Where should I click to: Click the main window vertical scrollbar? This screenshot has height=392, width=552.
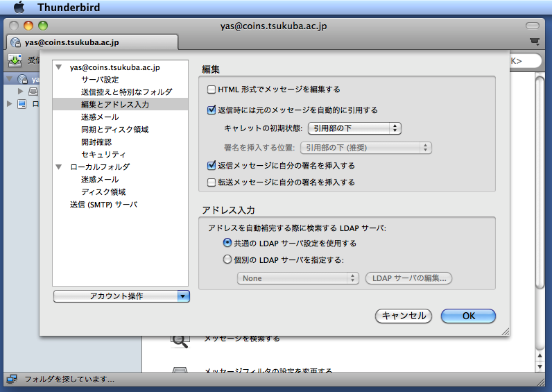(x=540, y=183)
